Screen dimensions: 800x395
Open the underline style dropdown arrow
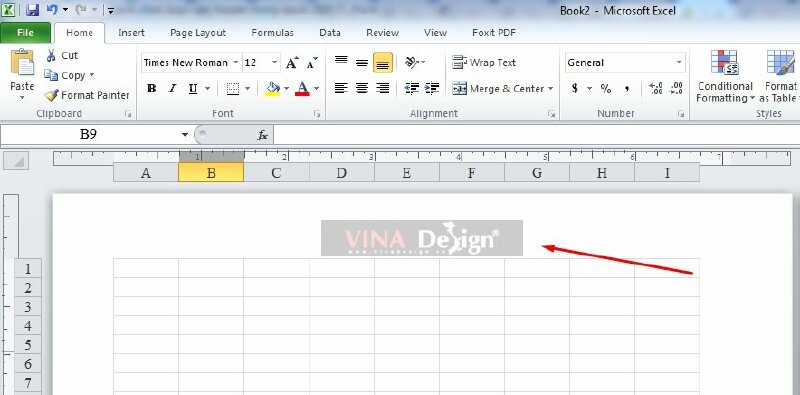point(208,89)
